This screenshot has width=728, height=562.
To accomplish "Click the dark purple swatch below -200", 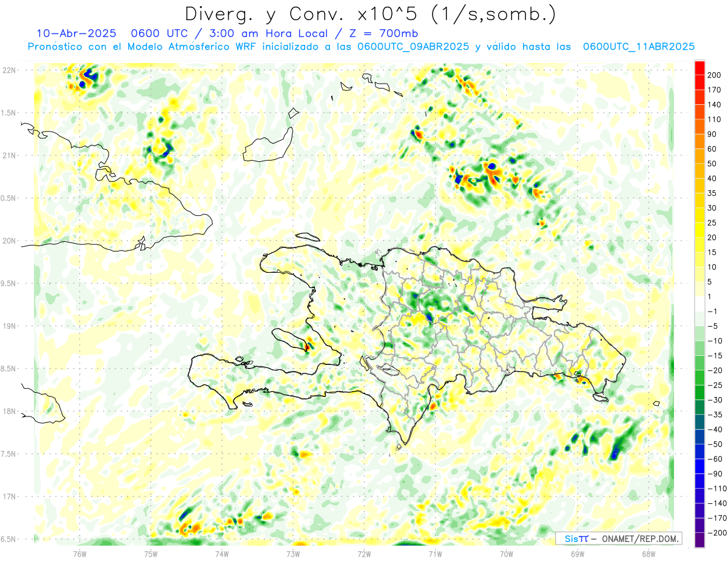I will click(x=699, y=540).
